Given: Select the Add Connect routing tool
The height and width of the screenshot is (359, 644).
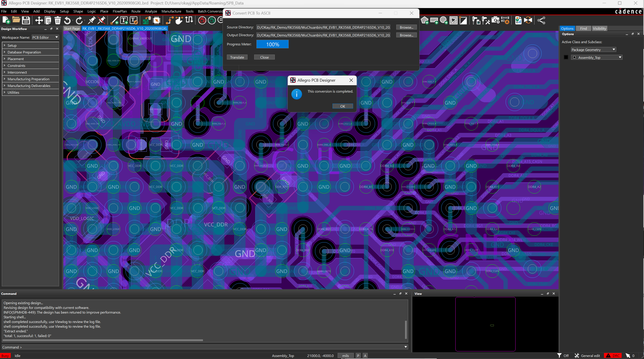Looking at the screenshot, I should tap(170, 20).
